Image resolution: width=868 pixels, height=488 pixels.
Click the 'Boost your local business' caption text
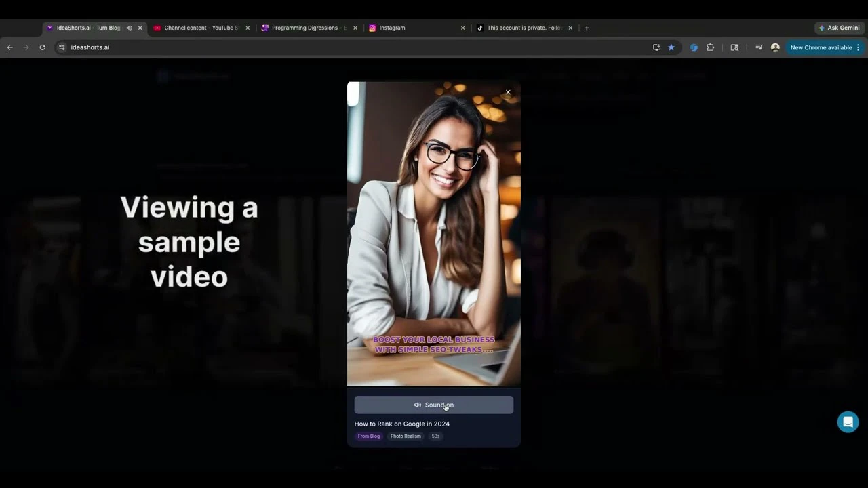tap(434, 344)
